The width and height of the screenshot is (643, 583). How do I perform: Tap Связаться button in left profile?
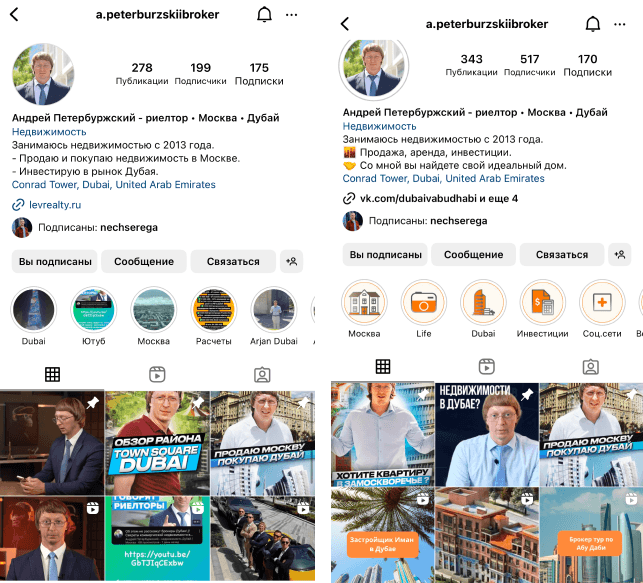point(233,262)
